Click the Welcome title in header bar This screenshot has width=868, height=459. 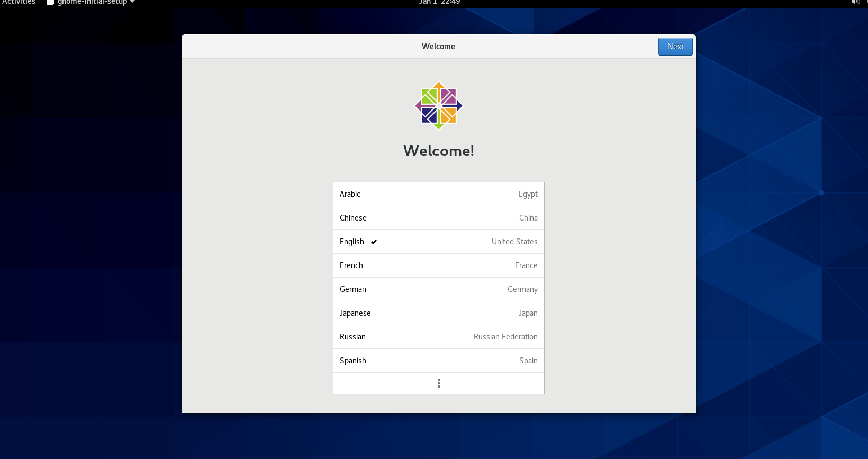(438, 47)
